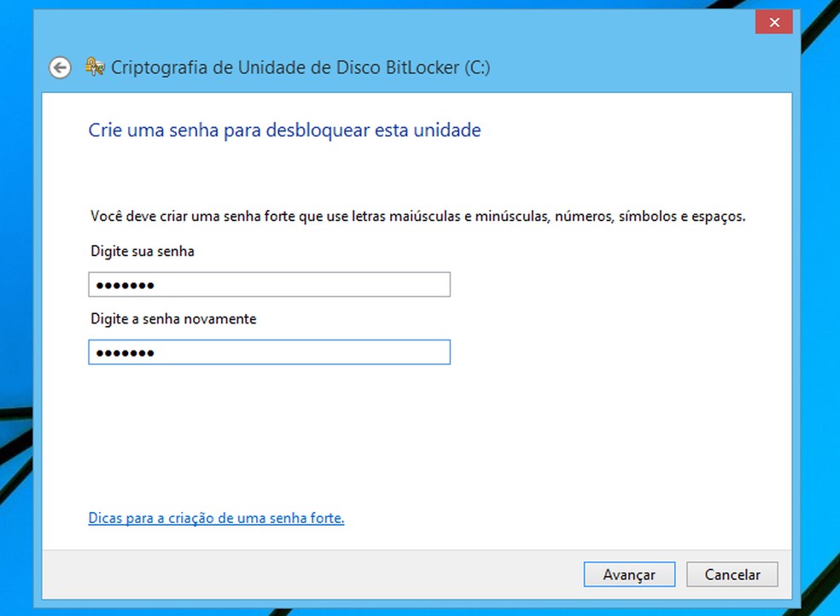Image resolution: width=840 pixels, height=616 pixels.
Task: Open 'Dicas para a criação de uma senha forte' link
Action: 216,518
